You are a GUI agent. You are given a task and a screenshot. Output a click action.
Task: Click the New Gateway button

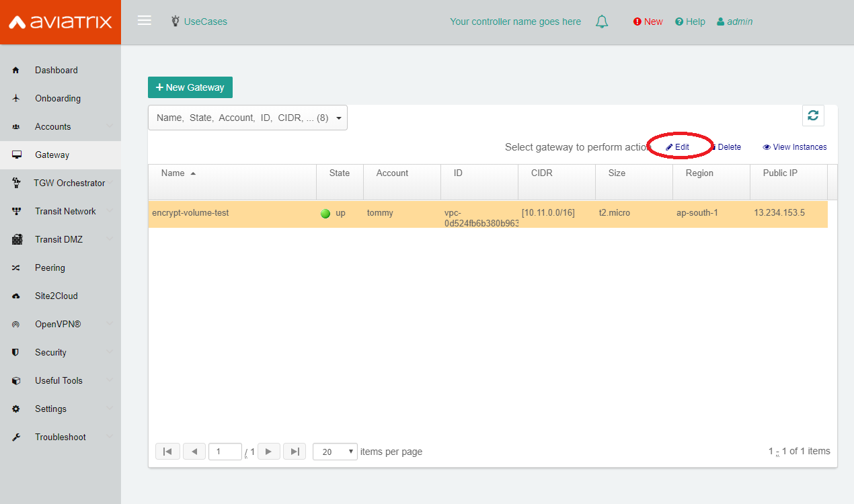point(190,87)
